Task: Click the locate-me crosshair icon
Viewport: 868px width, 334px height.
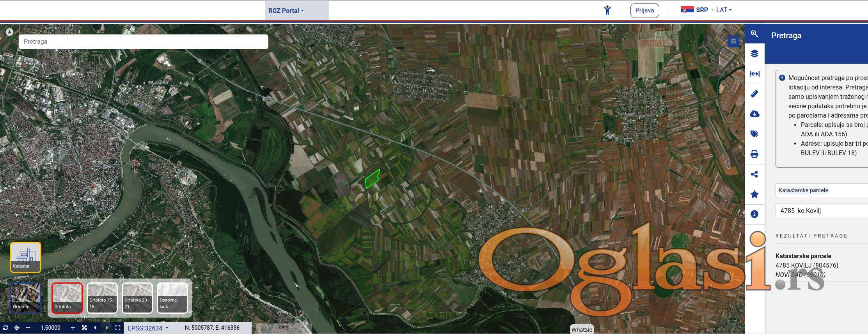Action: [17, 328]
